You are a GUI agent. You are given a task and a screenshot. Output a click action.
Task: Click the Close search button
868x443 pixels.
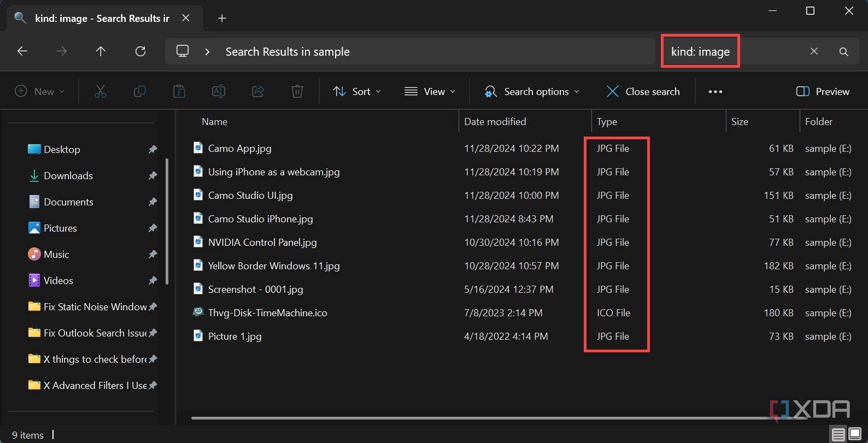643,91
